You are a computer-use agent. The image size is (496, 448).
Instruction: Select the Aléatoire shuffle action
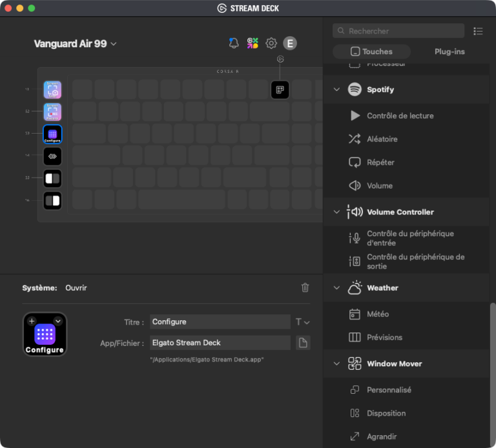coord(406,139)
